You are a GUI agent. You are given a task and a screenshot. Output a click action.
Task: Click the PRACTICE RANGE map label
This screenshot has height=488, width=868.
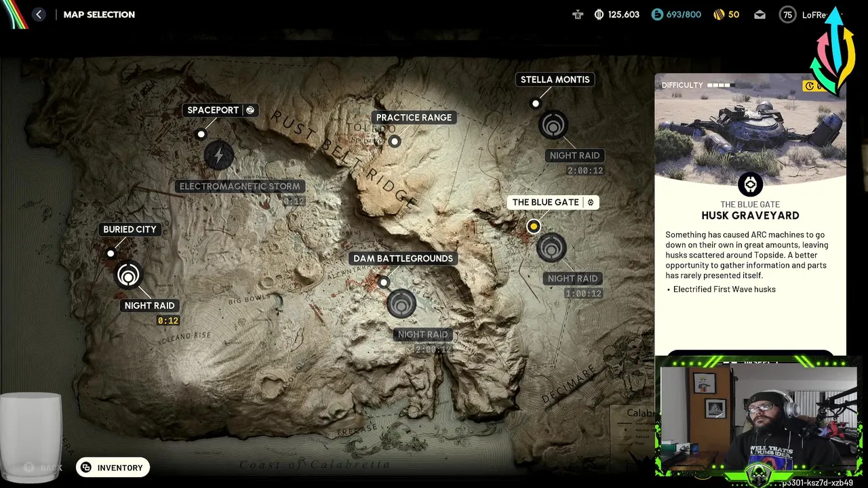tap(414, 117)
